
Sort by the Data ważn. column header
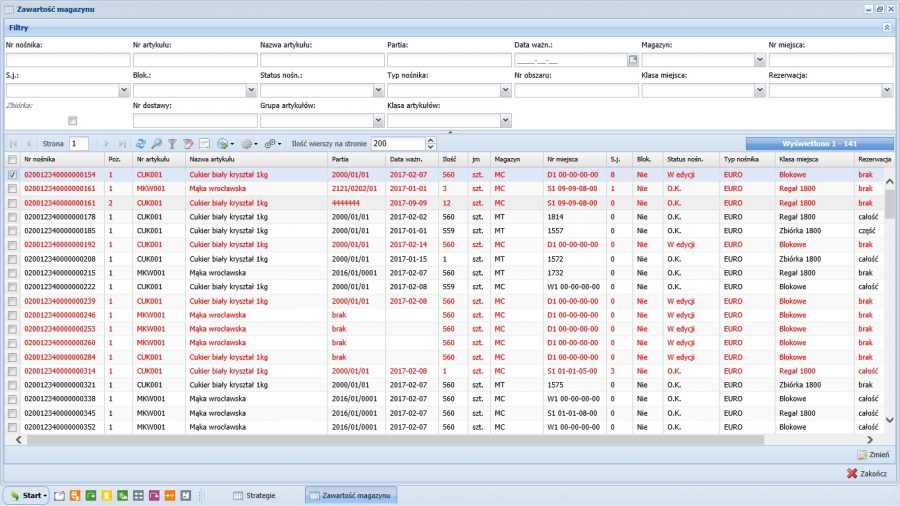point(412,159)
